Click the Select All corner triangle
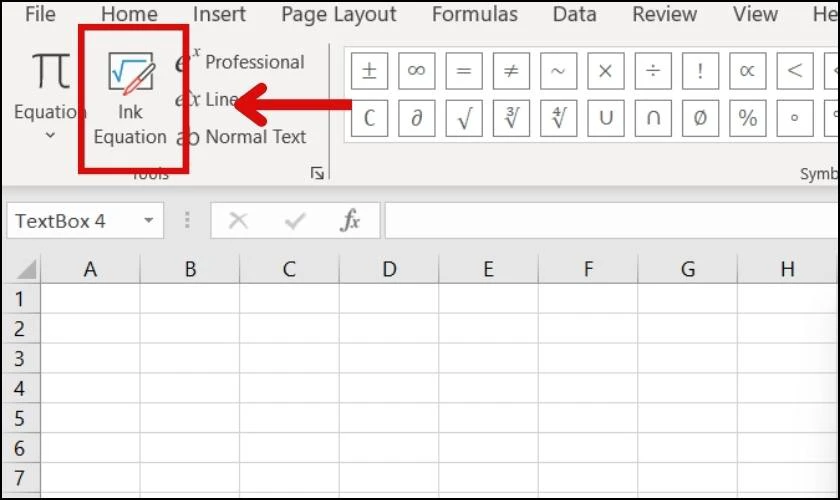Image resolution: width=840 pixels, height=500 pixels. (x=26, y=269)
